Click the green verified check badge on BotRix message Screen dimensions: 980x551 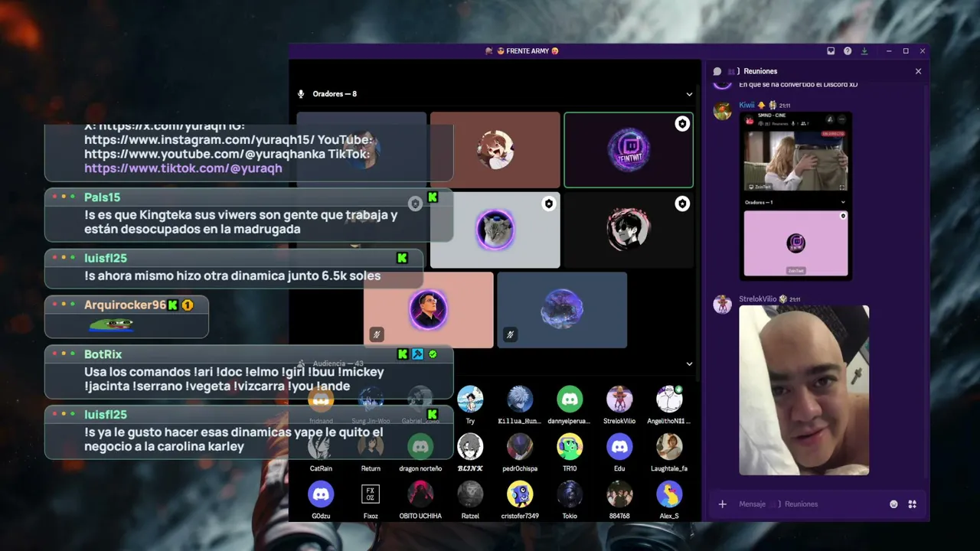click(x=433, y=354)
